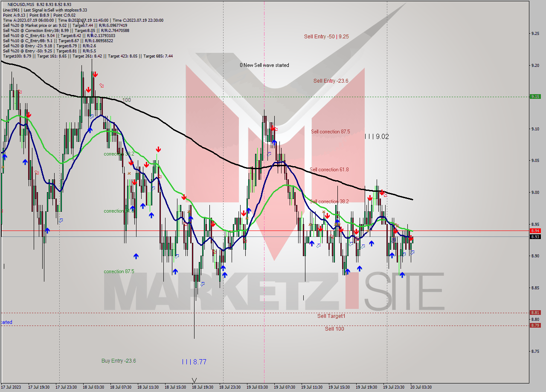Click the '19 Jul 15:30' time label
This screenshot has height=392, width=546.
pyautogui.click(x=339, y=387)
